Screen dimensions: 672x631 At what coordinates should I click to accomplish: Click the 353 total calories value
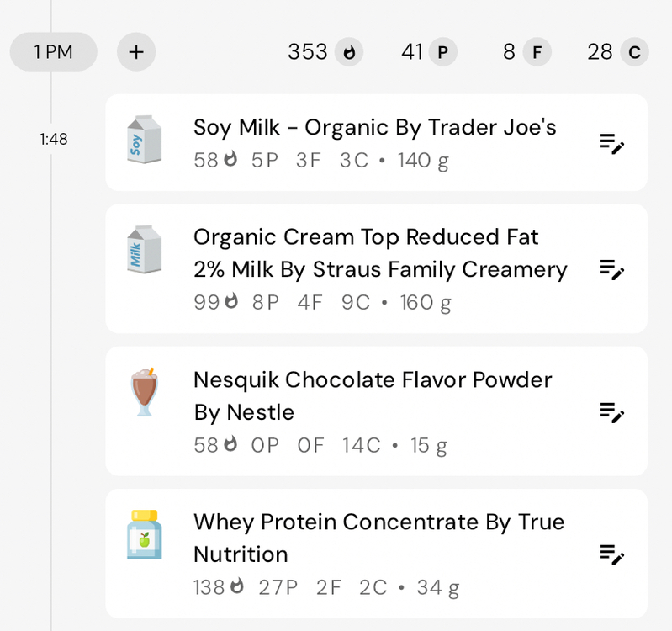click(308, 52)
